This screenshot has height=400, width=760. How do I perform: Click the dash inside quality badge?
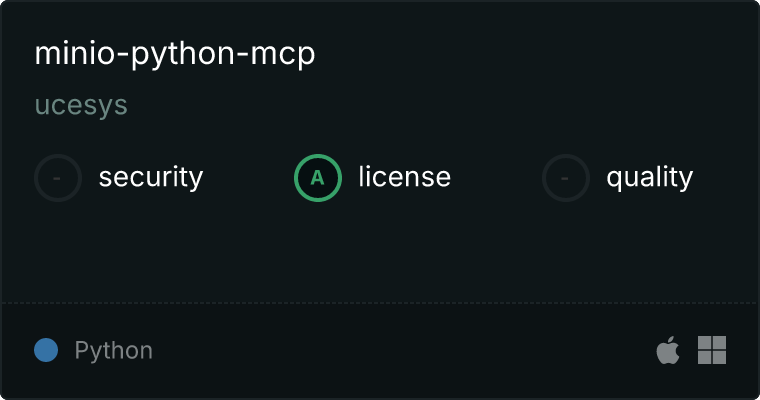[565, 178]
